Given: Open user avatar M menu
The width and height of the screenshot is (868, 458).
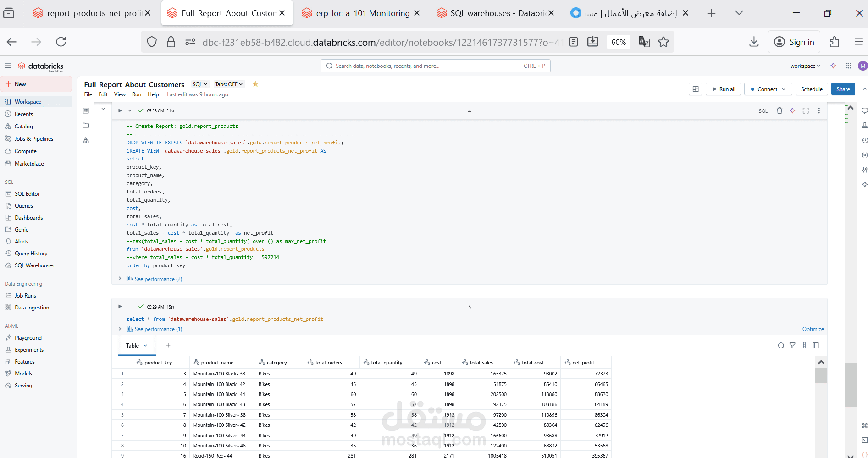Looking at the screenshot, I should (x=862, y=66).
